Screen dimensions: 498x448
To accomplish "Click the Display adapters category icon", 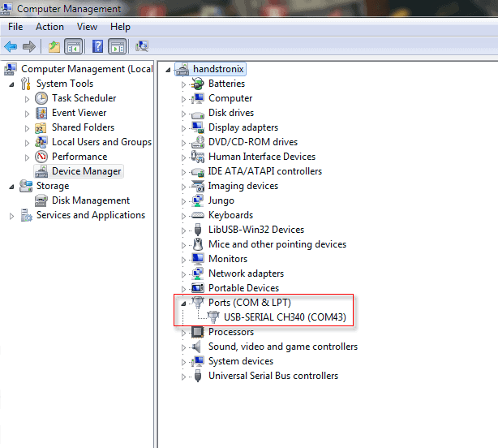I will [198, 127].
